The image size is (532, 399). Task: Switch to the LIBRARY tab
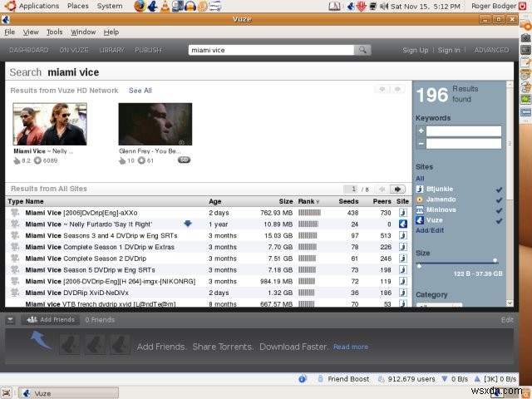click(x=111, y=50)
